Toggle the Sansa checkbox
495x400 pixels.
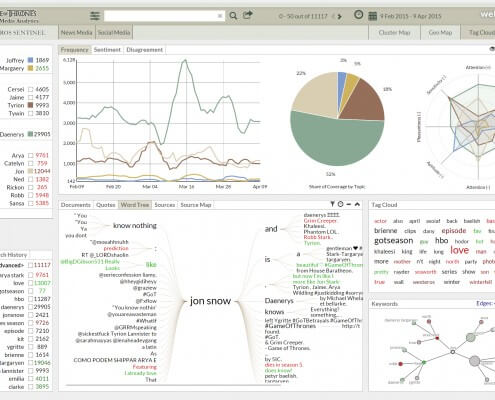[31, 203]
